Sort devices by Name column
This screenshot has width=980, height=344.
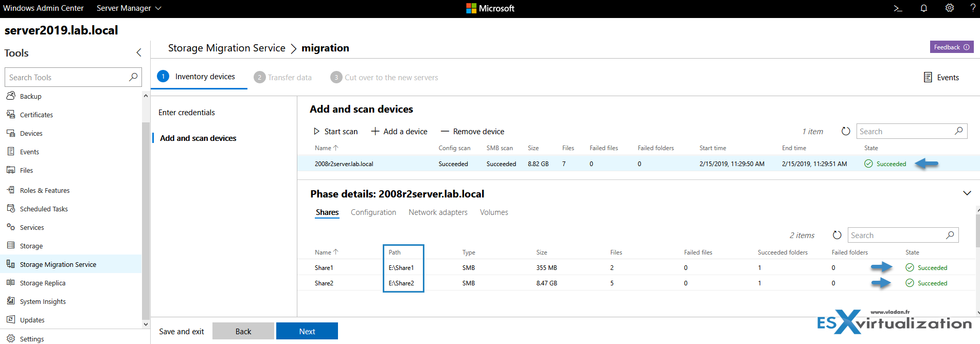tap(326, 148)
